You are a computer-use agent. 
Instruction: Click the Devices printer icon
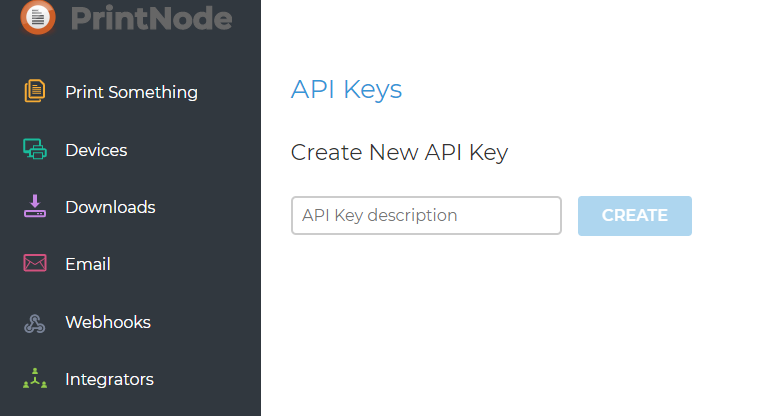35,150
